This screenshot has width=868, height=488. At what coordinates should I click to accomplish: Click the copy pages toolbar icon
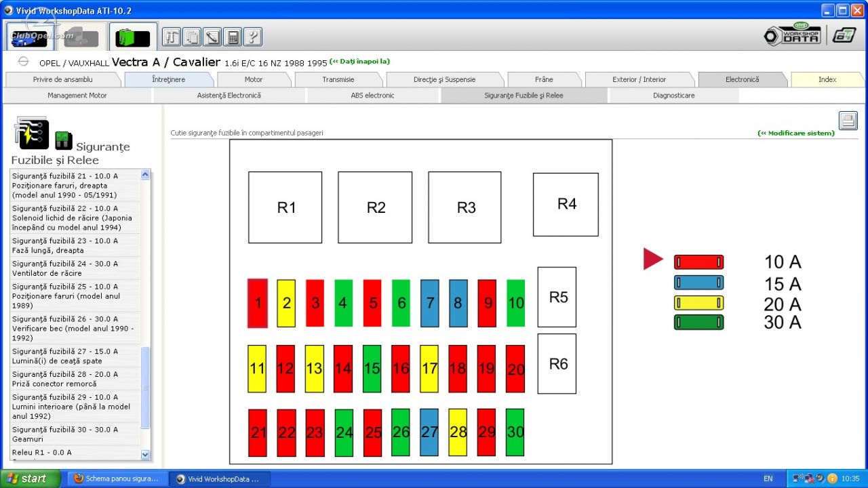[x=192, y=37]
